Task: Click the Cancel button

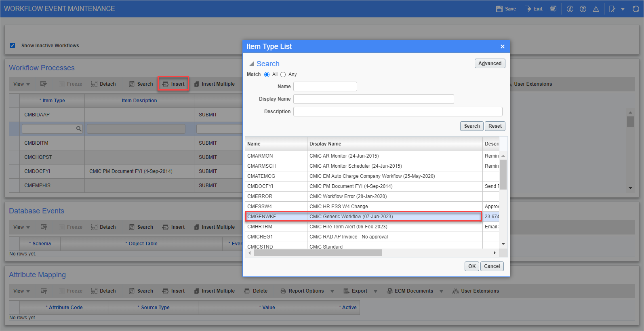Action: (492, 266)
